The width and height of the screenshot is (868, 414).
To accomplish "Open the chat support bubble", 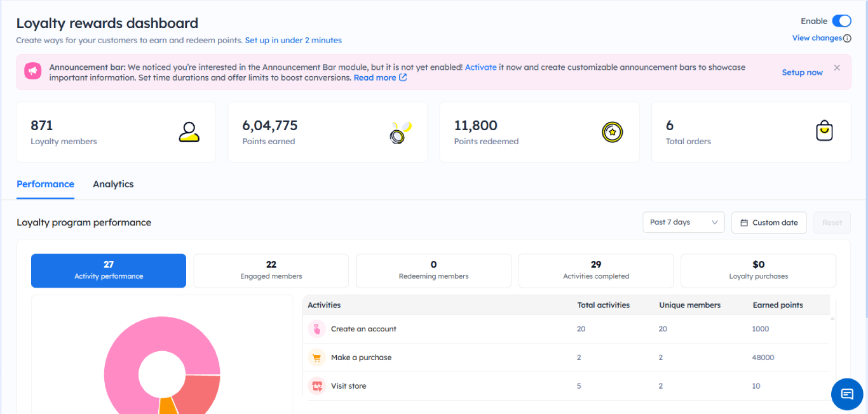I will pyautogui.click(x=847, y=394).
